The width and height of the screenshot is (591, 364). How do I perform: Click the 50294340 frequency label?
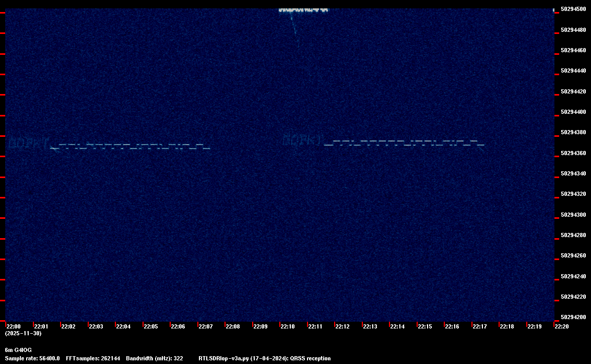tap(573, 173)
